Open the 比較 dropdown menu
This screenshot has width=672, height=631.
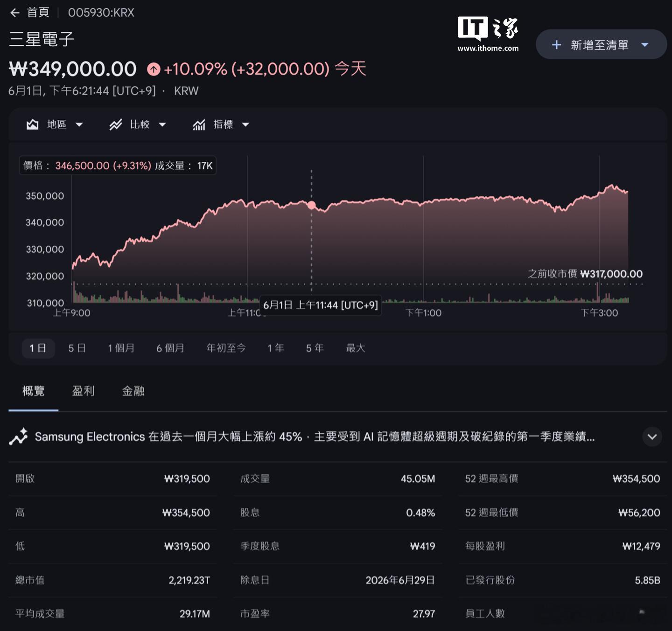click(x=162, y=125)
